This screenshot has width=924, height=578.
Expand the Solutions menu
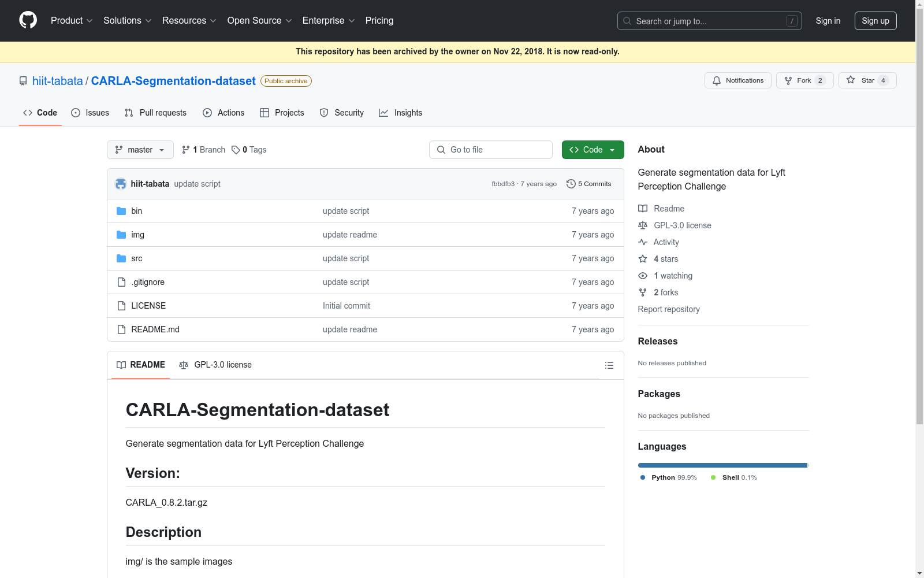click(x=128, y=21)
